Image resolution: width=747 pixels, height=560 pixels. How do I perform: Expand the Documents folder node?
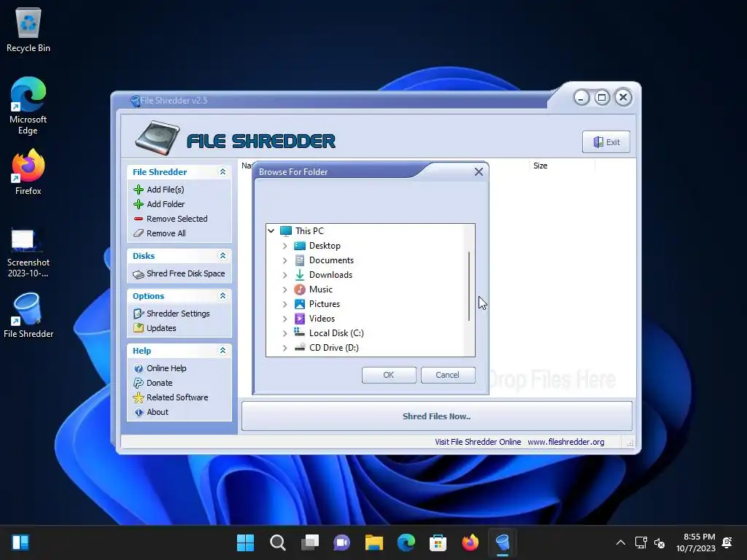point(285,260)
